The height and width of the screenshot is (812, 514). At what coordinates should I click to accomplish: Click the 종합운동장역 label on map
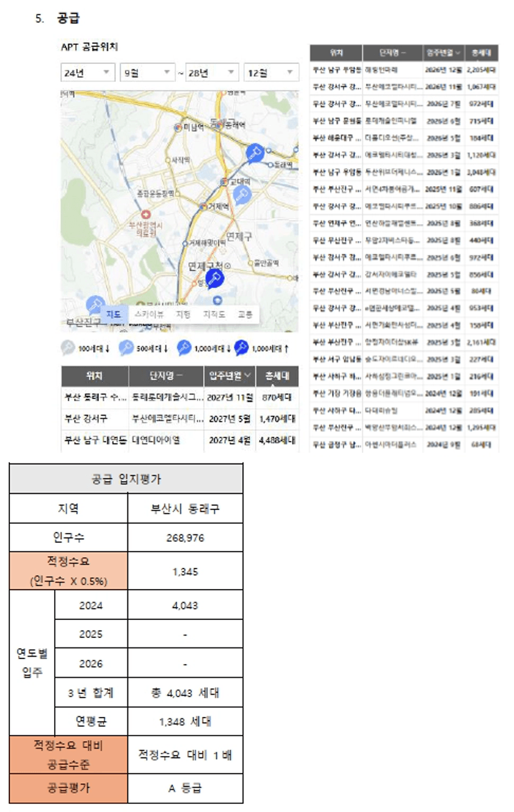click(155, 194)
